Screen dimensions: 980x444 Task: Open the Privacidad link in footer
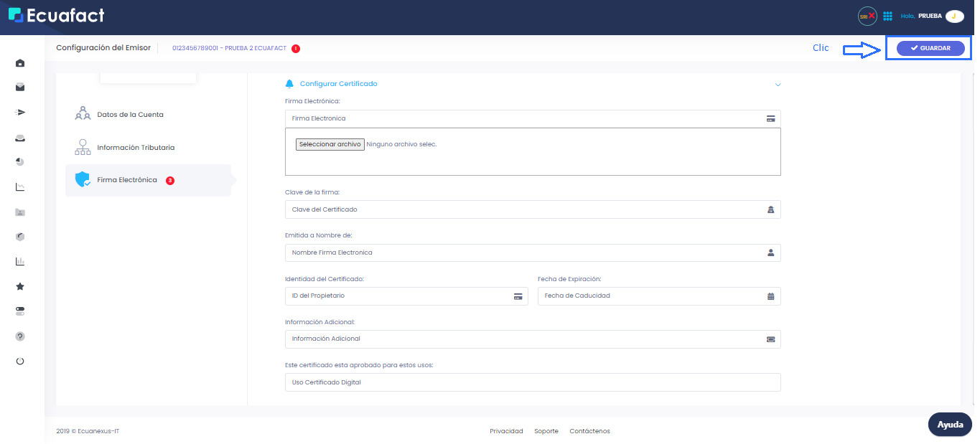(x=506, y=431)
